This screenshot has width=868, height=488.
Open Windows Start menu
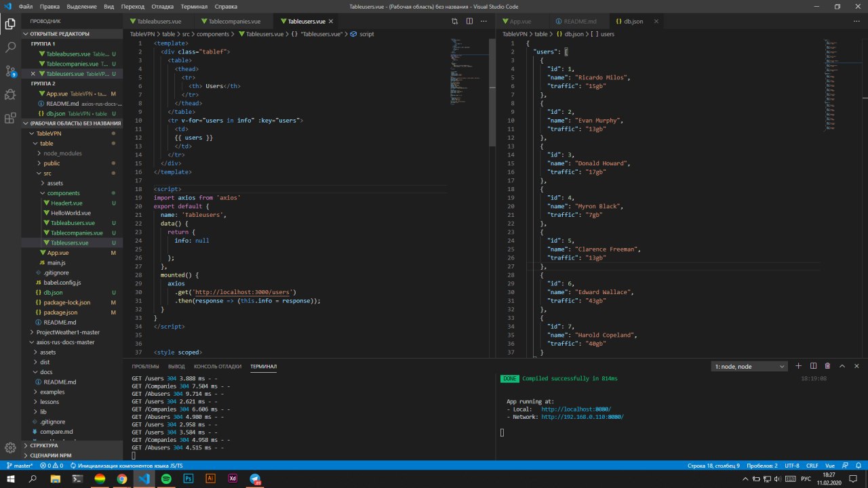click(x=10, y=479)
